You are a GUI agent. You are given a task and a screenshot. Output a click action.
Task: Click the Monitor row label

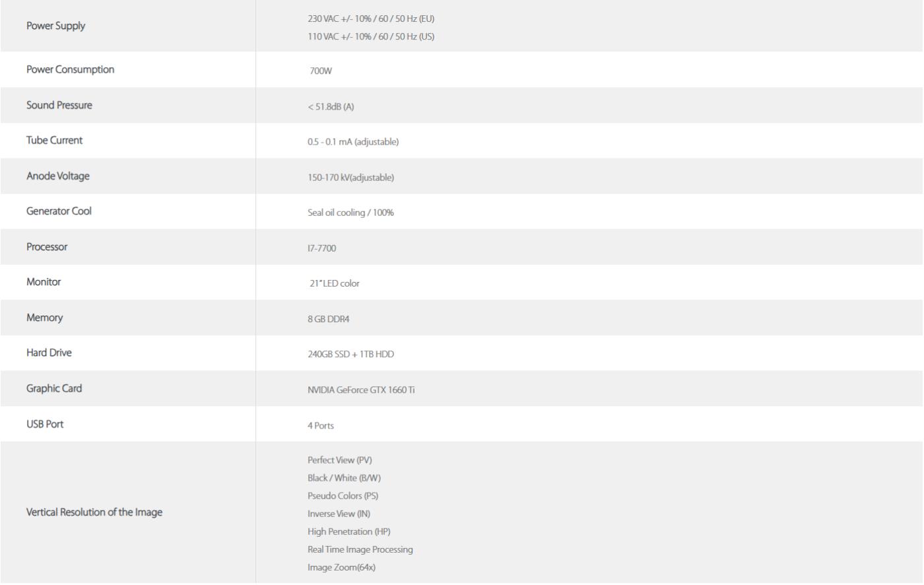44,282
